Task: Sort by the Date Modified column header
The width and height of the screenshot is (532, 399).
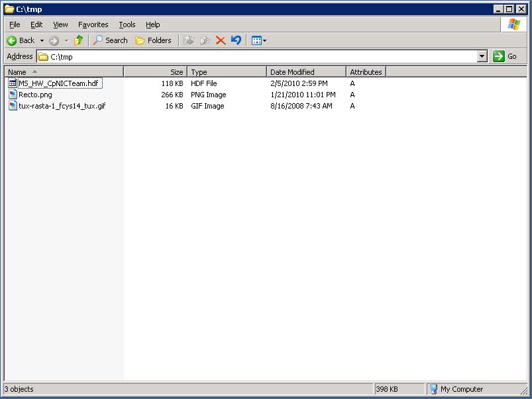Action: (x=305, y=71)
